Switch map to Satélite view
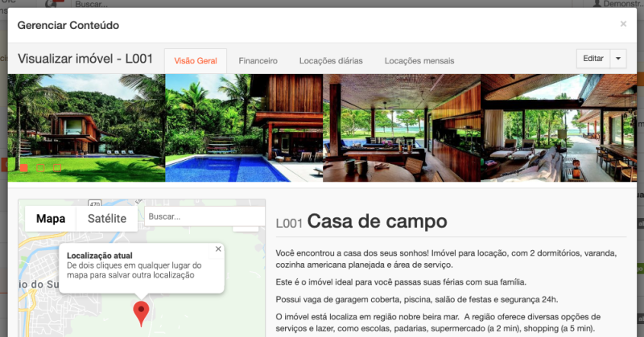This screenshot has height=337, width=644. point(107,219)
